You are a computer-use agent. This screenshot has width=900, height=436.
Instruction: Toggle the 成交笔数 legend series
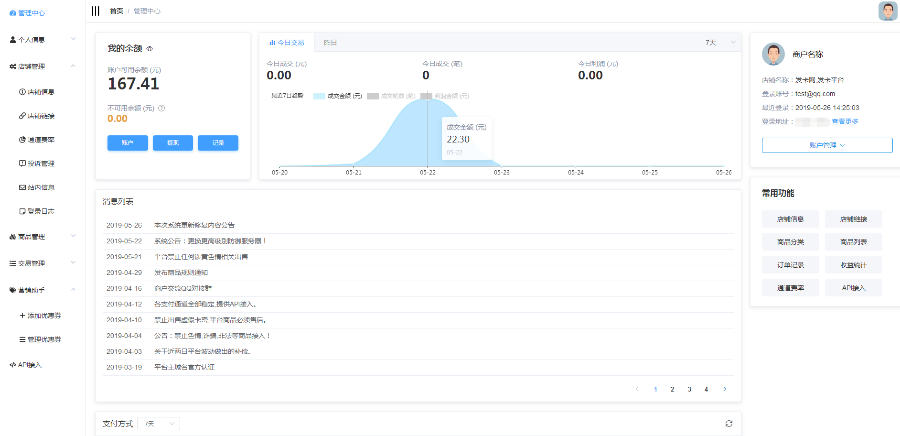[391, 96]
